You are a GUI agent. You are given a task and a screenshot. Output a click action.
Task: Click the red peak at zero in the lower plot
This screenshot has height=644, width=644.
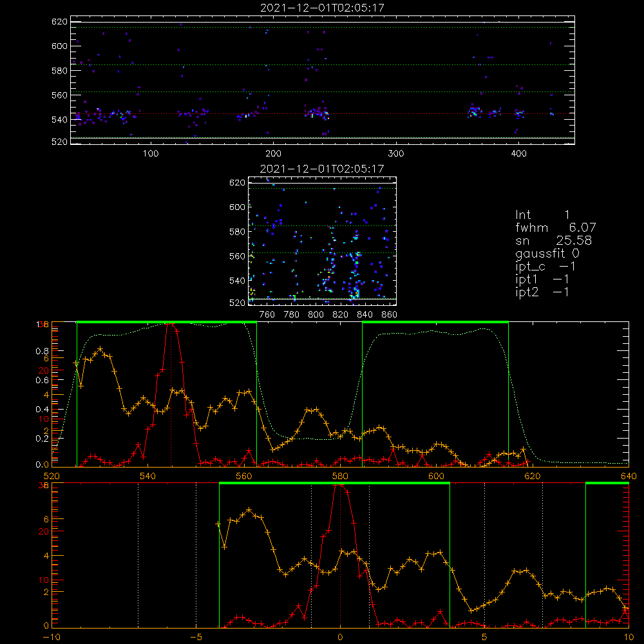(x=340, y=486)
